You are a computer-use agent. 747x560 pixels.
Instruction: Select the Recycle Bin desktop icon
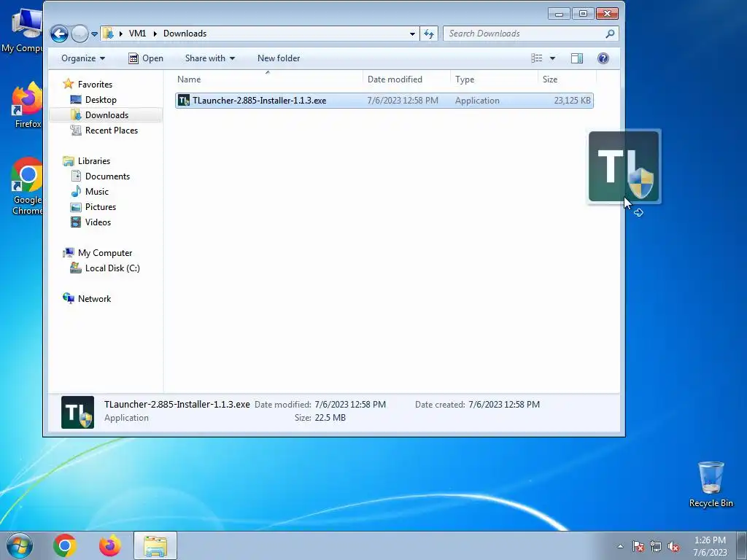pyautogui.click(x=711, y=484)
